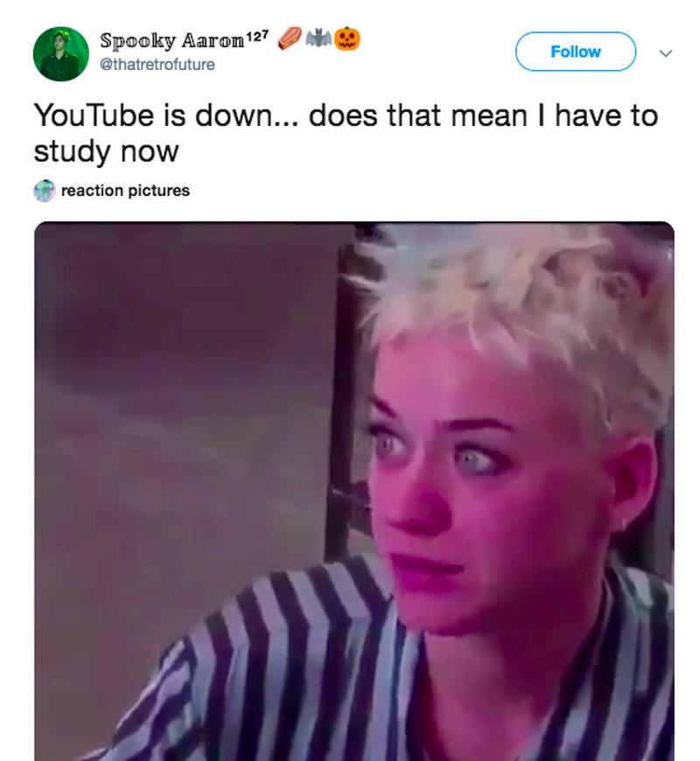The height and width of the screenshot is (761, 700).
Task: Click "study now" on the tweet's second line
Action: [x=106, y=151]
